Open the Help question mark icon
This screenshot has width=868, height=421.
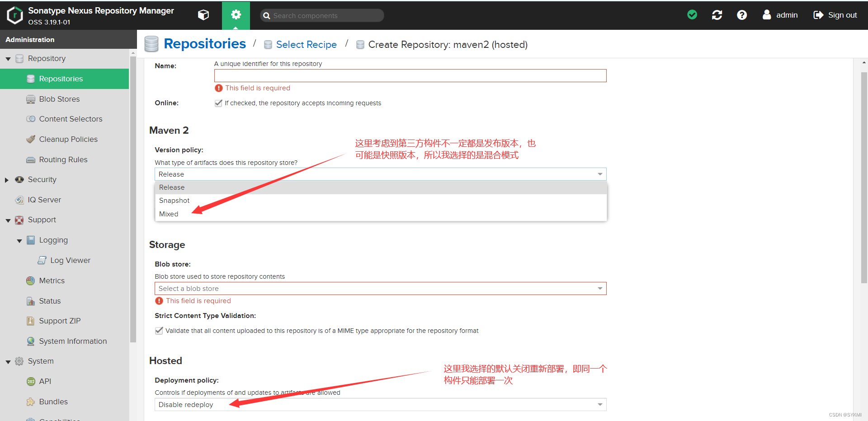click(x=742, y=15)
